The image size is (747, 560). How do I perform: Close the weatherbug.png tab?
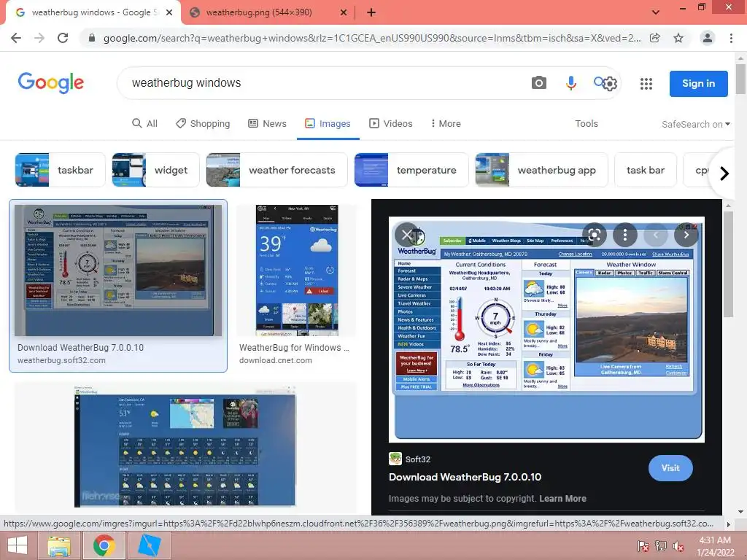coord(344,13)
